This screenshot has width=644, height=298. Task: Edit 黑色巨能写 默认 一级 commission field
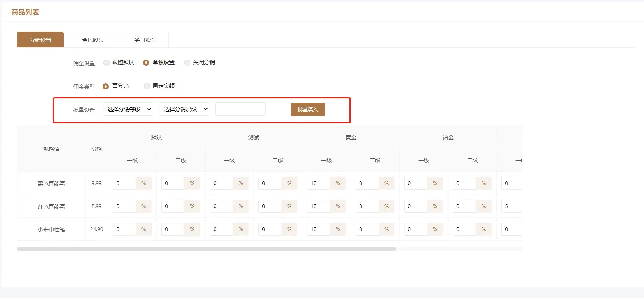click(124, 183)
